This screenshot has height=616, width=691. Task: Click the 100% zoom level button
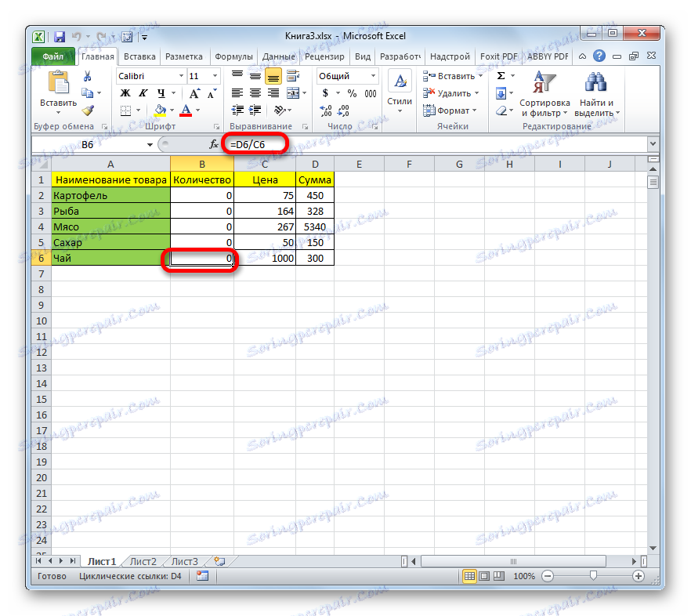click(x=524, y=576)
